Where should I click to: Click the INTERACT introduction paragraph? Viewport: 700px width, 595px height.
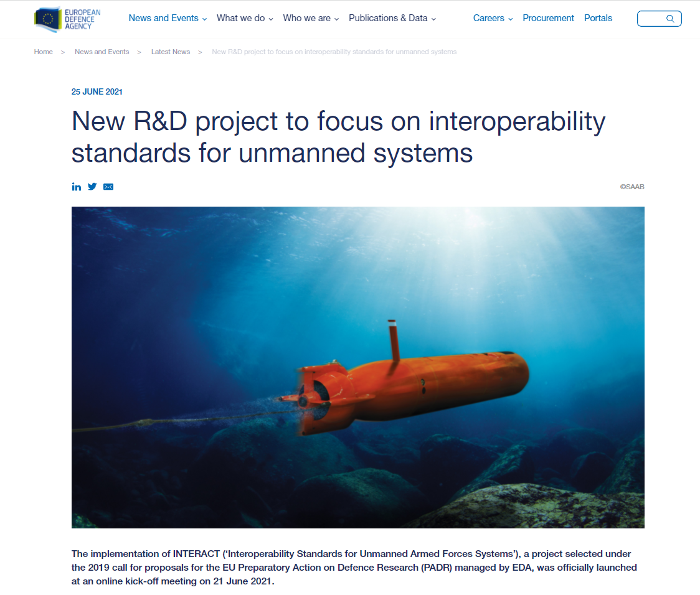354,568
